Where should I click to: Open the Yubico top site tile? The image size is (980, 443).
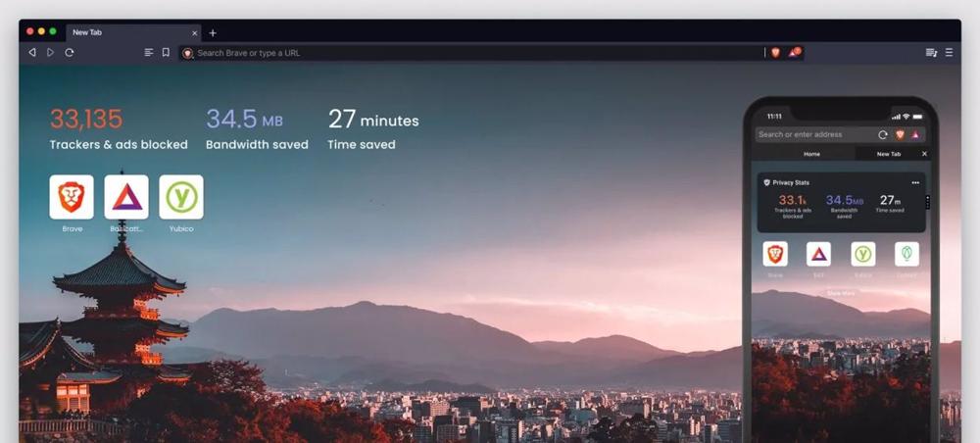[x=180, y=197]
